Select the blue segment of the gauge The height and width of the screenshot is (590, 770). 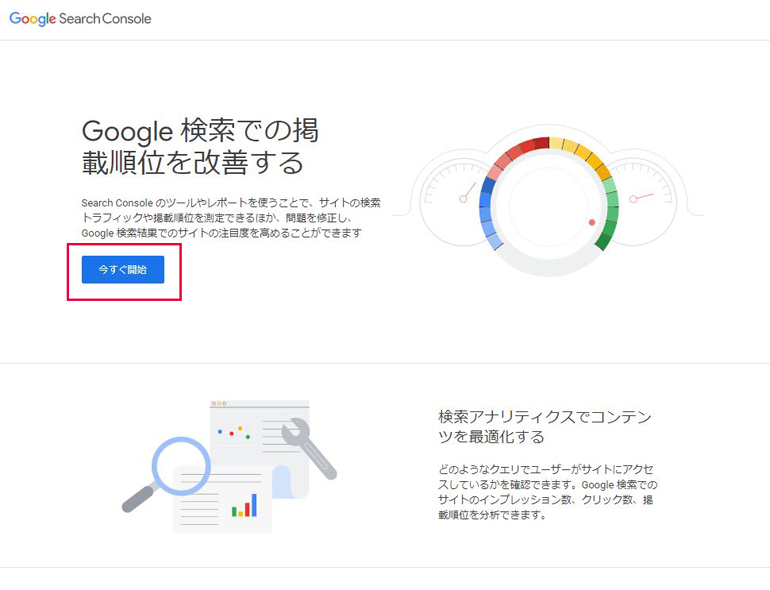(487, 215)
